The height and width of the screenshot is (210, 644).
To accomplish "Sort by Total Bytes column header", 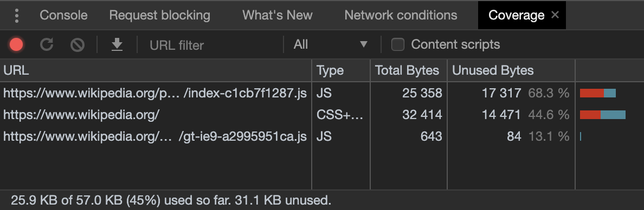I will coord(409,70).
